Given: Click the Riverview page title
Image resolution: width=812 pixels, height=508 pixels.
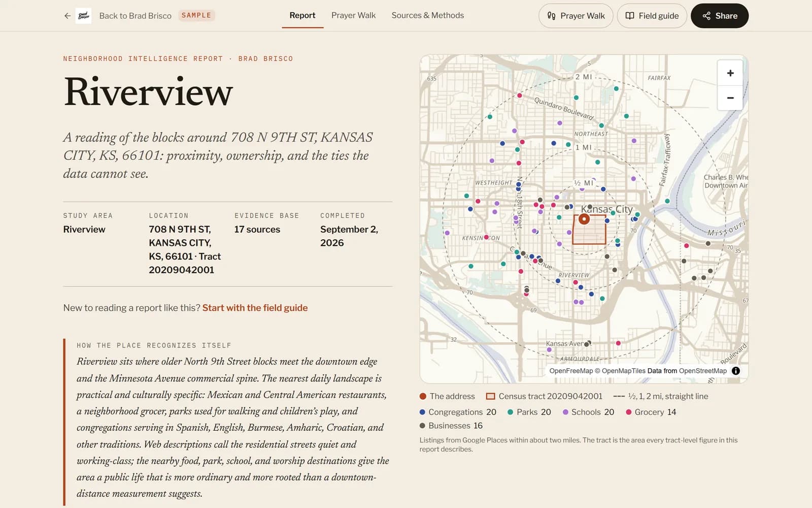Looking at the screenshot, I should [x=148, y=92].
